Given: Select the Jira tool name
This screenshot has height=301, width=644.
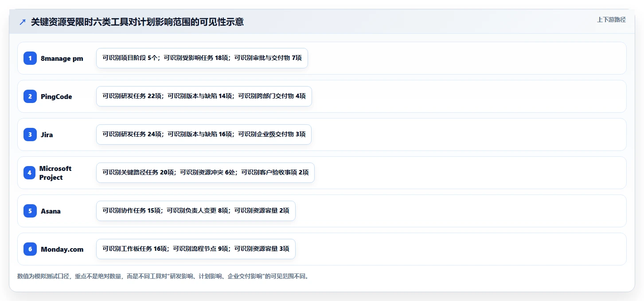Looking at the screenshot, I should [x=47, y=135].
